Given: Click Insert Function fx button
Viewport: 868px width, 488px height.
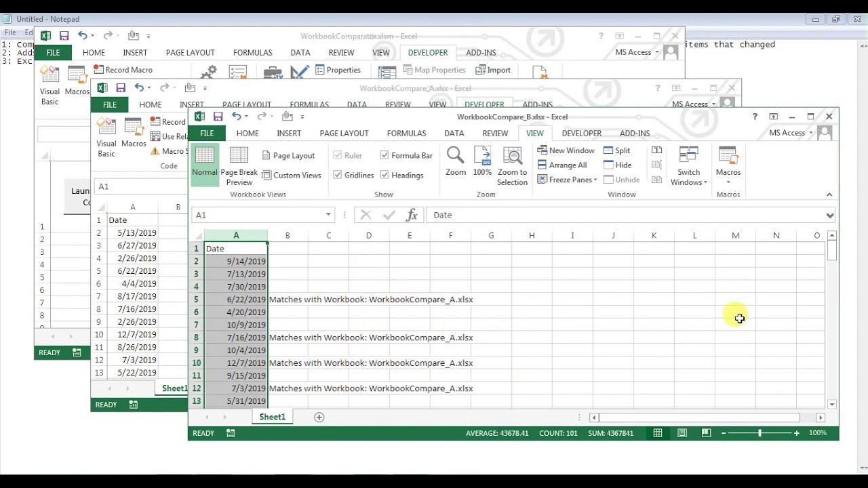Looking at the screenshot, I should click(412, 215).
